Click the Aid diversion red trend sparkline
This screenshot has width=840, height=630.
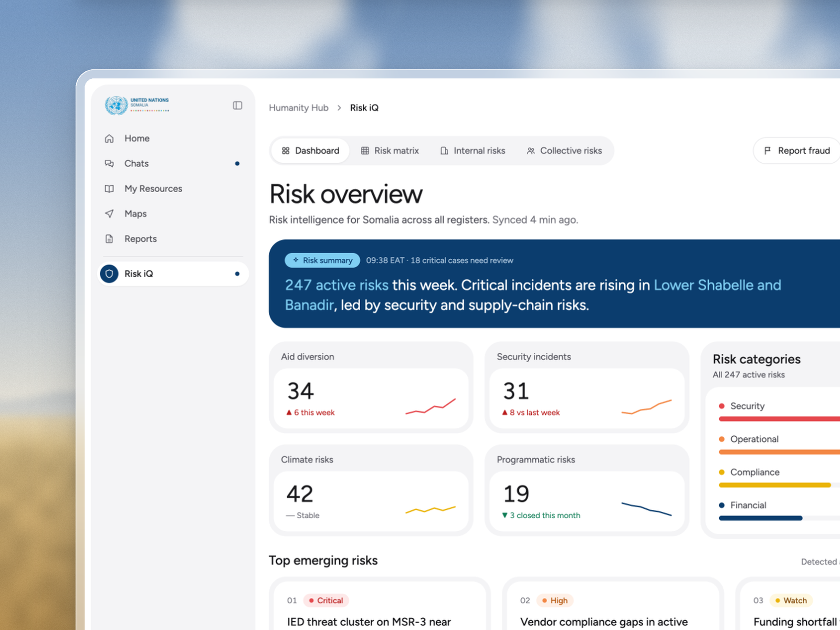tap(430, 407)
